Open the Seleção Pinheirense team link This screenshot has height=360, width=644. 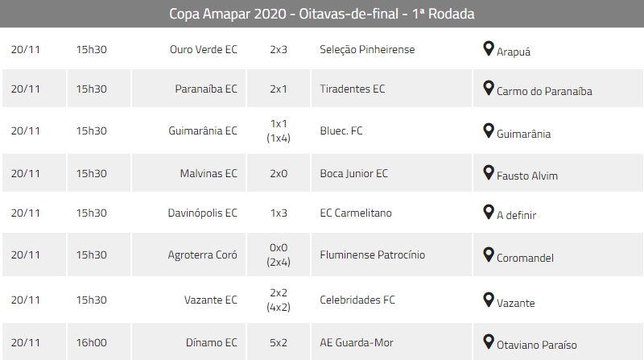pyautogui.click(x=367, y=50)
